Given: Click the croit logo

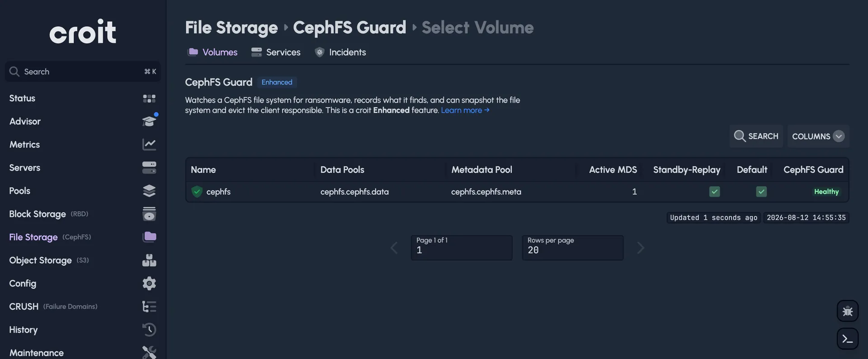Looking at the screenshot, I should (x=83, y=32).
